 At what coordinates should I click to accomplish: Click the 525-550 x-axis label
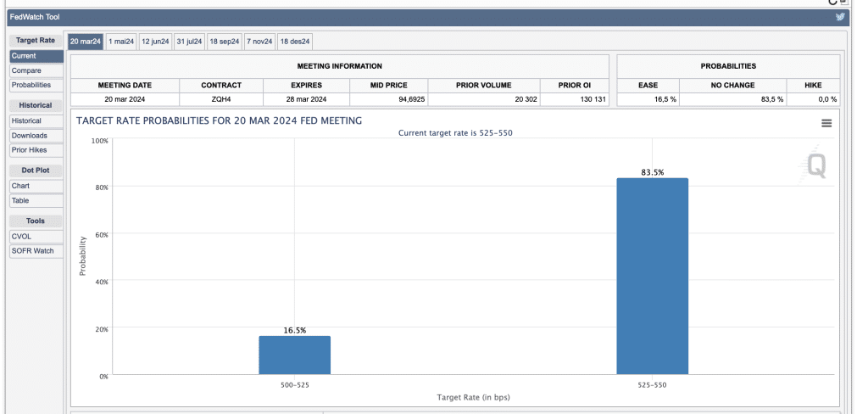pos(652,384)
